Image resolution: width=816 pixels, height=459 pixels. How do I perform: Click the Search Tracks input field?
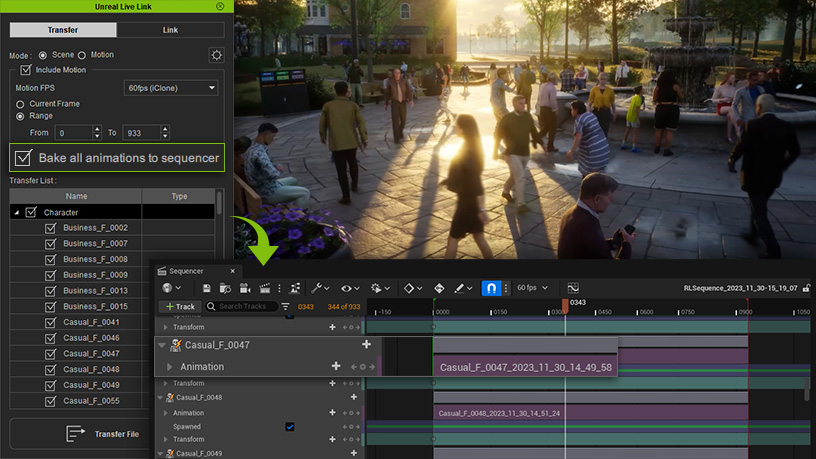(243, 306)
